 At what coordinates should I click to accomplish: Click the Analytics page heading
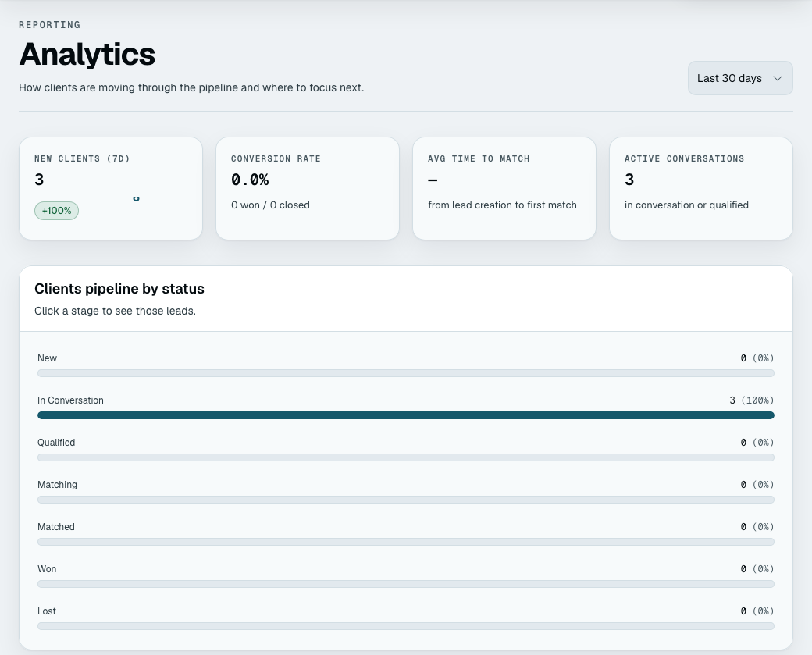pyautogui.click(x=87, y=54)
